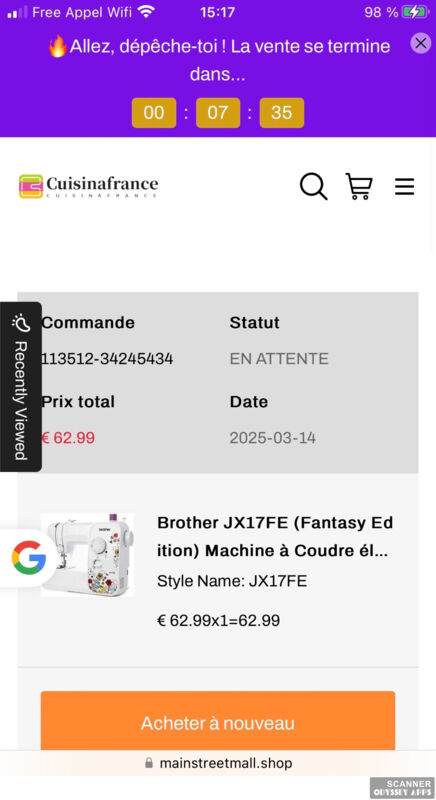436x800 pixels.
Task: Tap the red total price € 62.99
Action: click(x=68, y=438)
